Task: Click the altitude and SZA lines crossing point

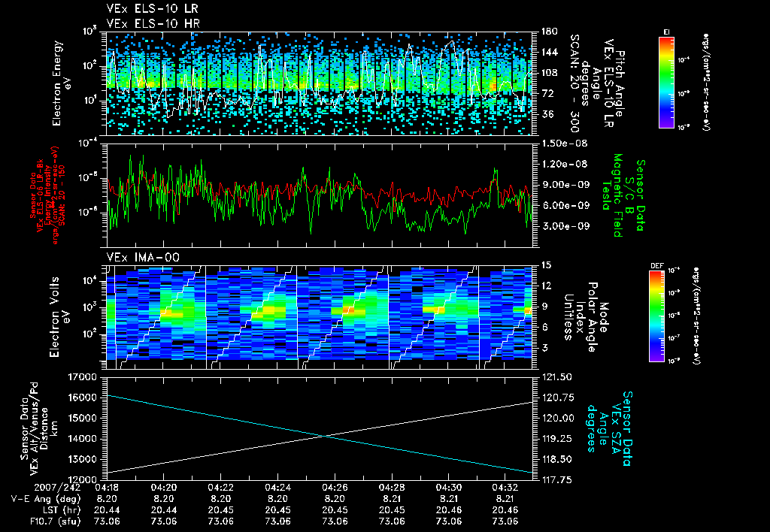Action: [325, 436]
